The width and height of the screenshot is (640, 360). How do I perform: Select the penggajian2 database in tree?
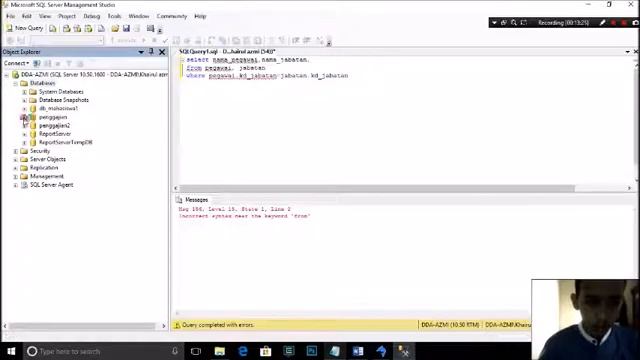(54, 126)
